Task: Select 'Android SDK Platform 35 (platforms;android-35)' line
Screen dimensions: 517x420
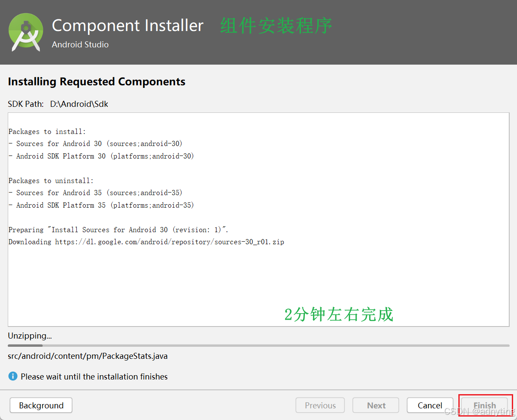Action: tap(101, 205)
